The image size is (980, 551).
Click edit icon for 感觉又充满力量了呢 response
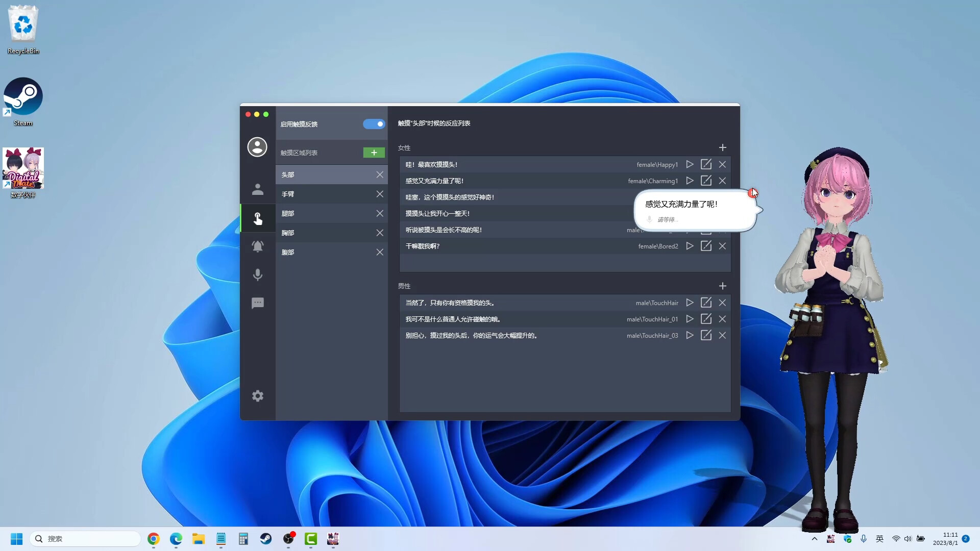point(706,180)
